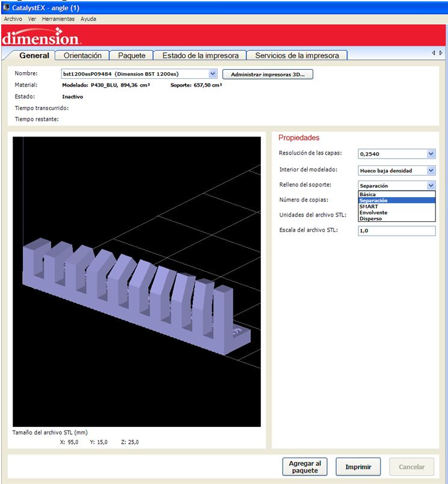448x484 pixels.
Task: Switch to the General tab
Action: click(x=34, y=55)
